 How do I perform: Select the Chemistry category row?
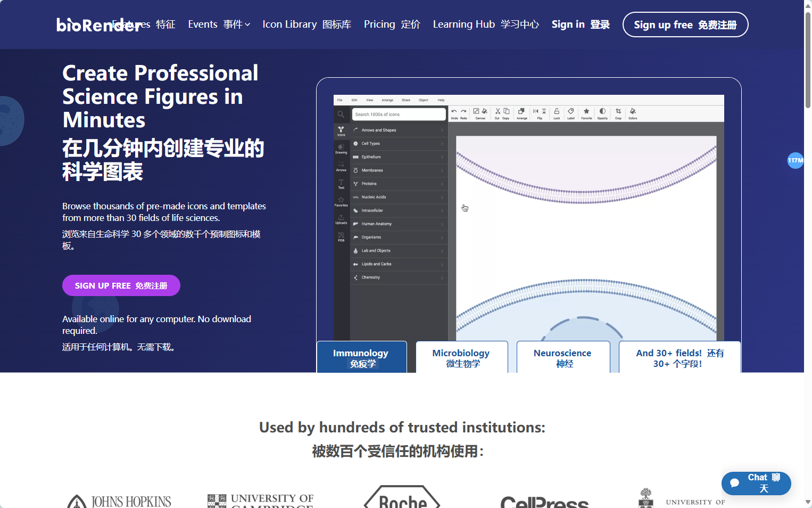tap(399, 277)
